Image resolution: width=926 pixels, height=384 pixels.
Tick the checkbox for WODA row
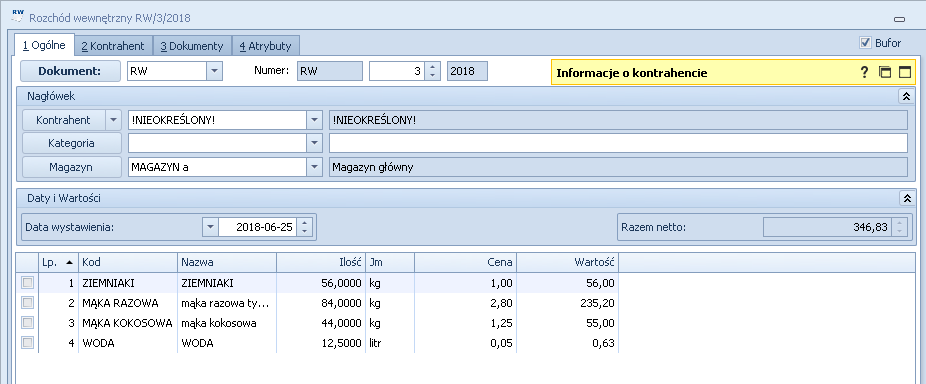[x=27, y=343]
